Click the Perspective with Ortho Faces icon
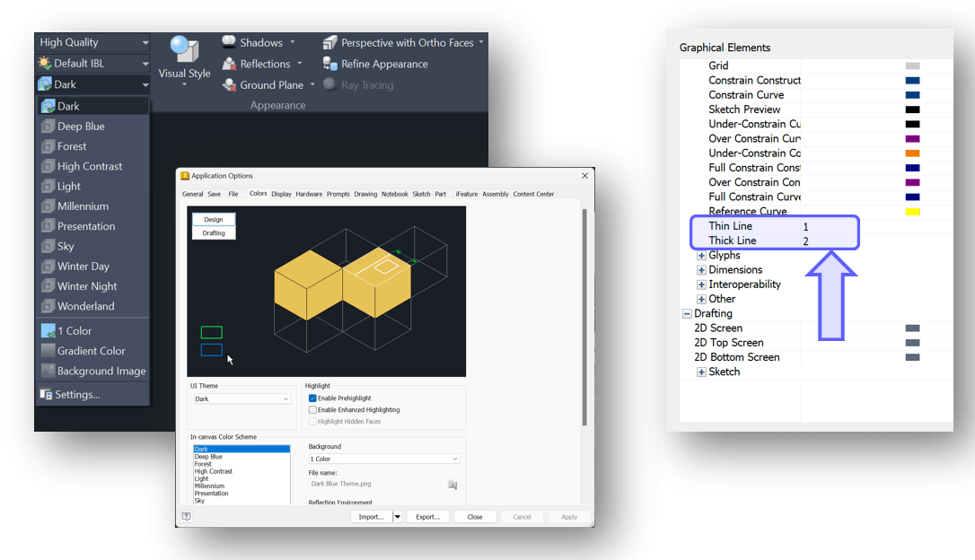The width and height of the screenshot is (975, 560). click(329, 42)
